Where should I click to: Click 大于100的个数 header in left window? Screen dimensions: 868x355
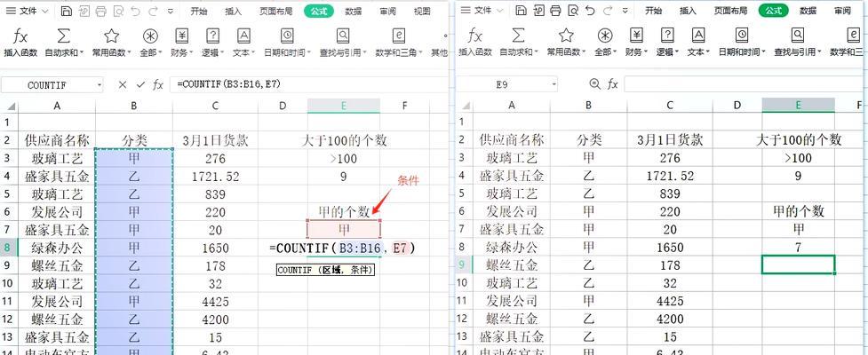point(345,141)
